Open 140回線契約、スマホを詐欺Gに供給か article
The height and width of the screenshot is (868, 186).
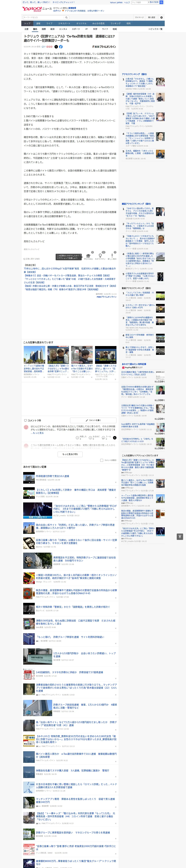[x=70, y=672]
